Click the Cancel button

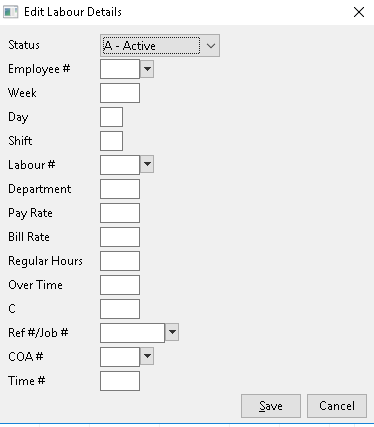coord(337,406)
